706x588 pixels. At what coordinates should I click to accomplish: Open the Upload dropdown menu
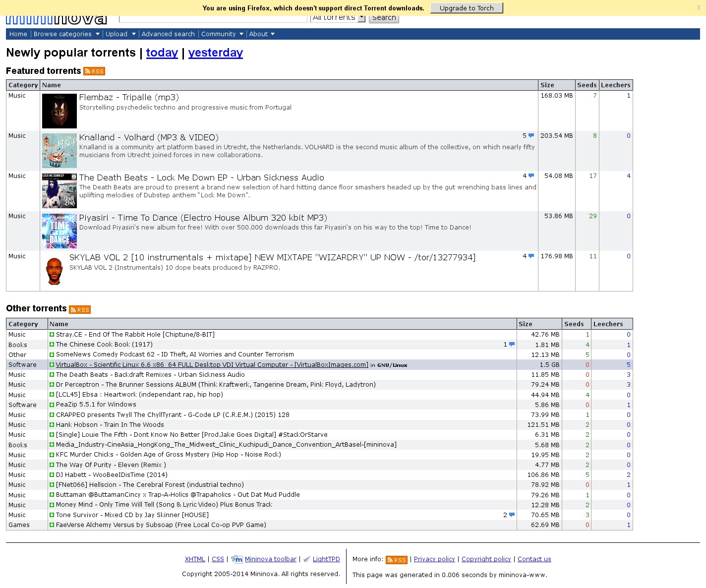coord(120,34)
